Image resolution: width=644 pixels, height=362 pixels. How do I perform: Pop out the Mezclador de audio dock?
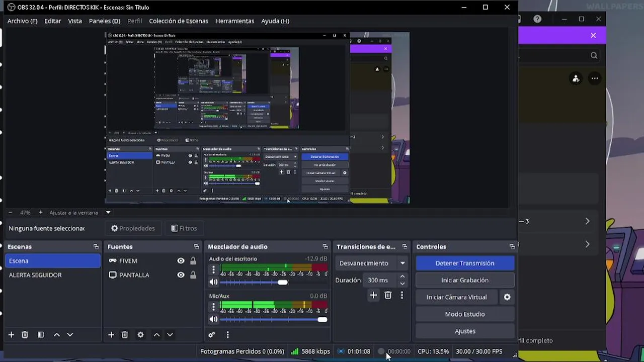325,247
